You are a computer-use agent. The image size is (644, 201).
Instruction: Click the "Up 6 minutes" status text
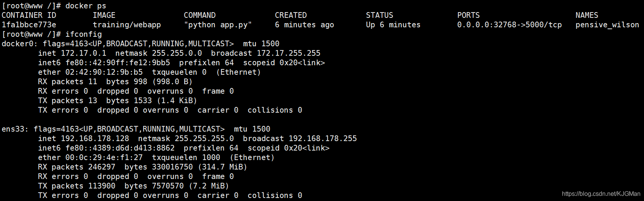click(x=393, y=25)
